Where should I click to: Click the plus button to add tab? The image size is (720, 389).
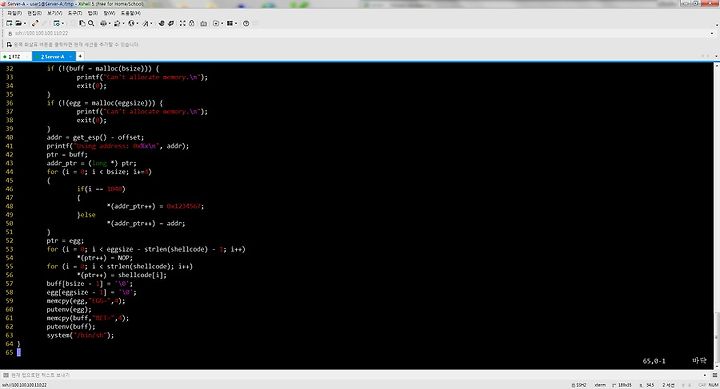(80, 56)
